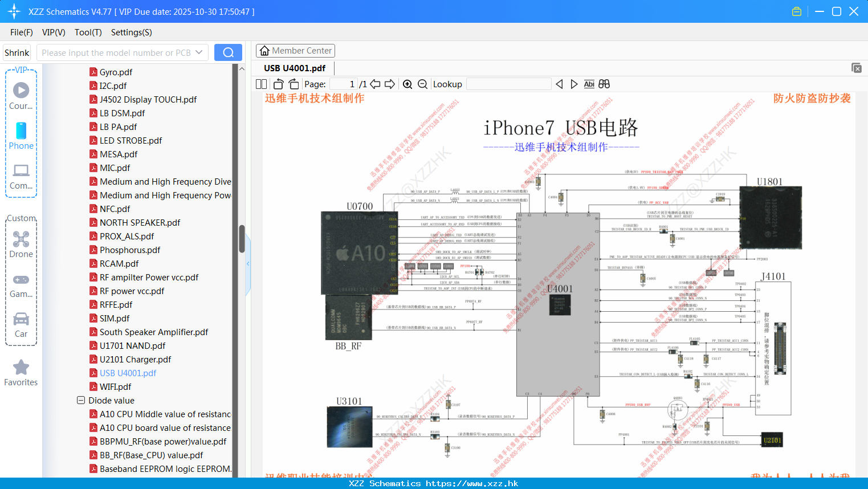Open the File(F) menu
This screenshot has height=489, width=868.
[x=22, y=32]
